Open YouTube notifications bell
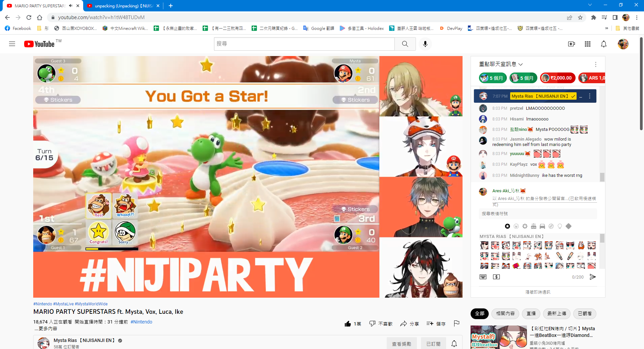This screenshot has width=644, height=349. pyautogui.click(x=603, y=44)
